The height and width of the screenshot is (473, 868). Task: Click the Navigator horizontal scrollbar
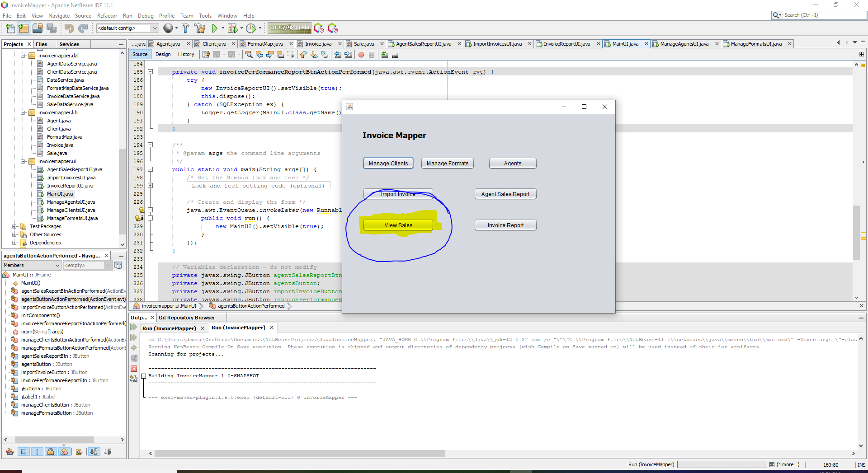[x=54, y=440]
